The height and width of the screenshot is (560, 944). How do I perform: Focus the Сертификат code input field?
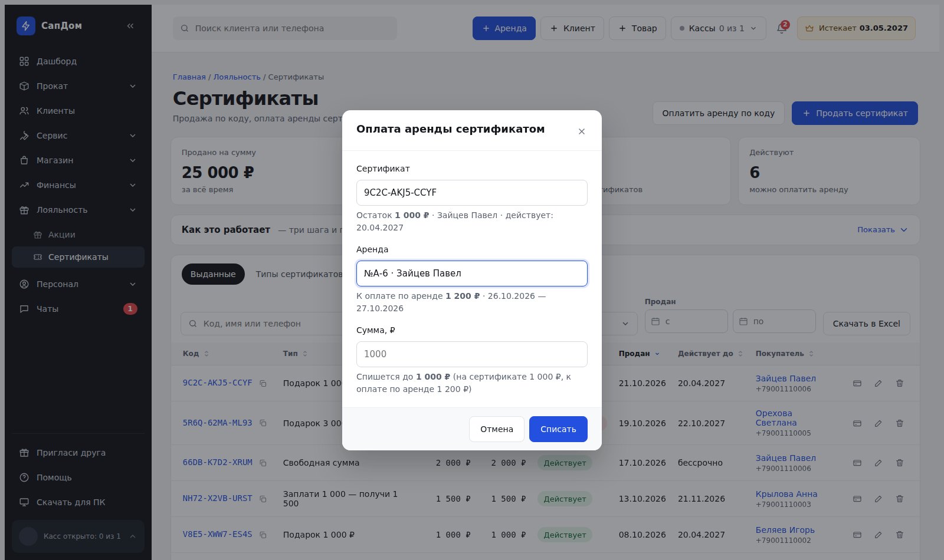(472, 193)
